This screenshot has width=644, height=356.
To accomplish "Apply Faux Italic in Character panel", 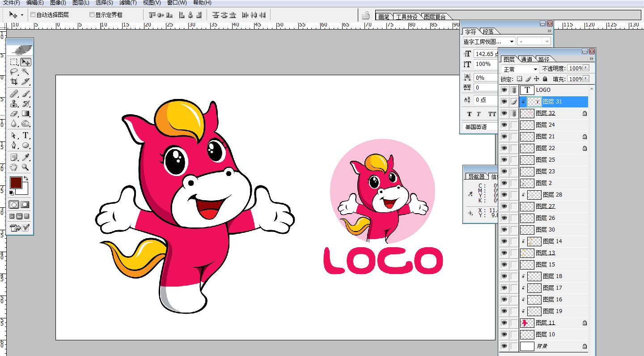I will (479, 114).
